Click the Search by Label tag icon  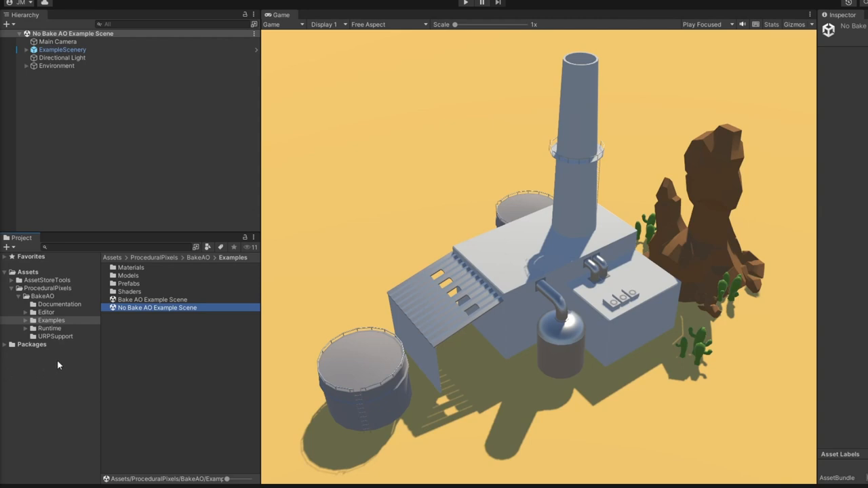(220, 247)
